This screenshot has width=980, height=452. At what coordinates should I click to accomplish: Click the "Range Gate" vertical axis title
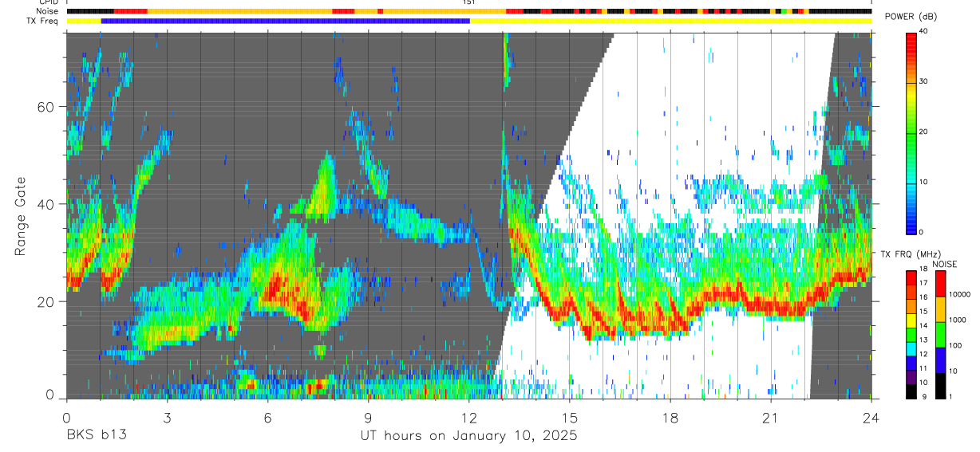[x=20, y=217]
